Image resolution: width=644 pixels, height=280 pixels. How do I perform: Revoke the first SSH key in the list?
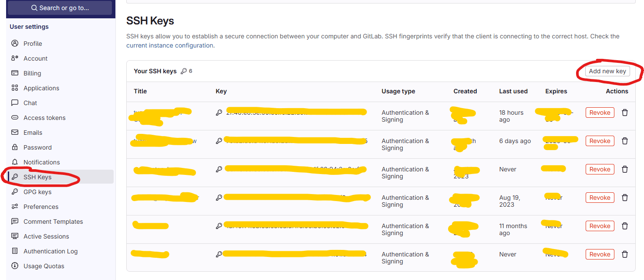[x=600, y=112]
